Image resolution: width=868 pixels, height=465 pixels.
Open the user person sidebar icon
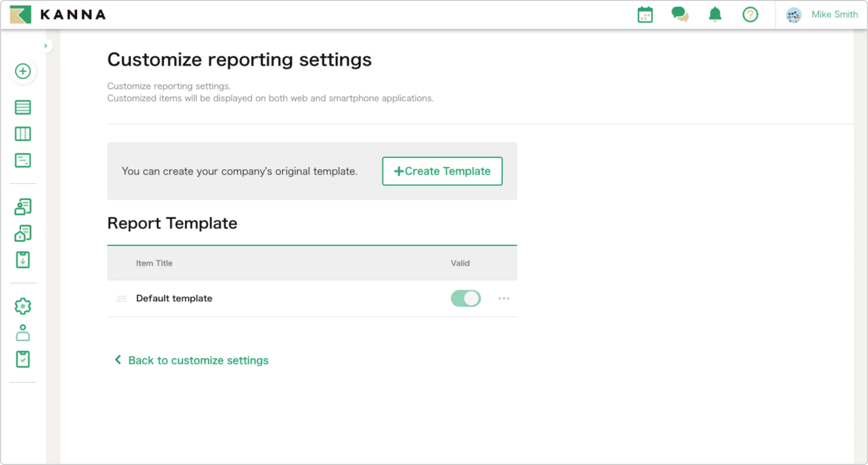coord(23,333)
